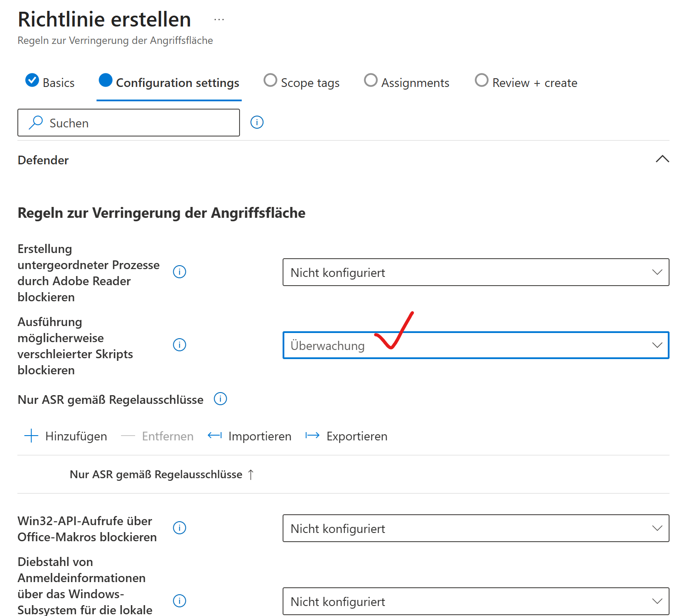Select the Scope tags step circle

270,80
